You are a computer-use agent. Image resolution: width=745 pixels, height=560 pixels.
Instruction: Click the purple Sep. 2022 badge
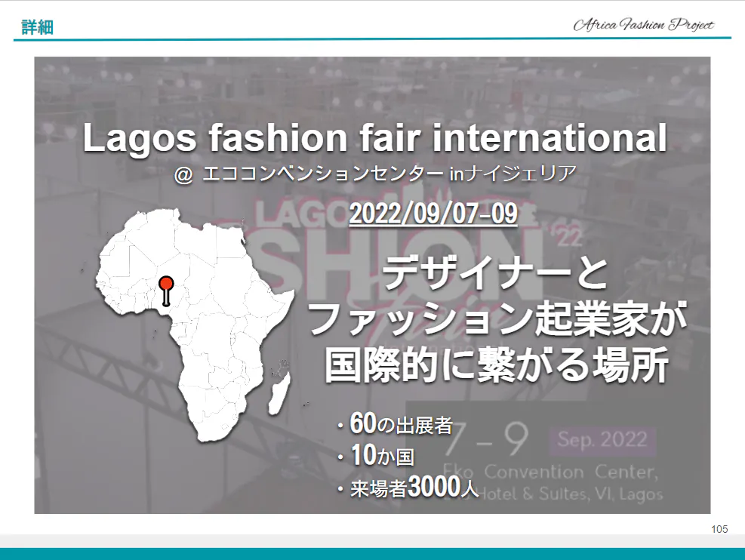pos(602,439)
